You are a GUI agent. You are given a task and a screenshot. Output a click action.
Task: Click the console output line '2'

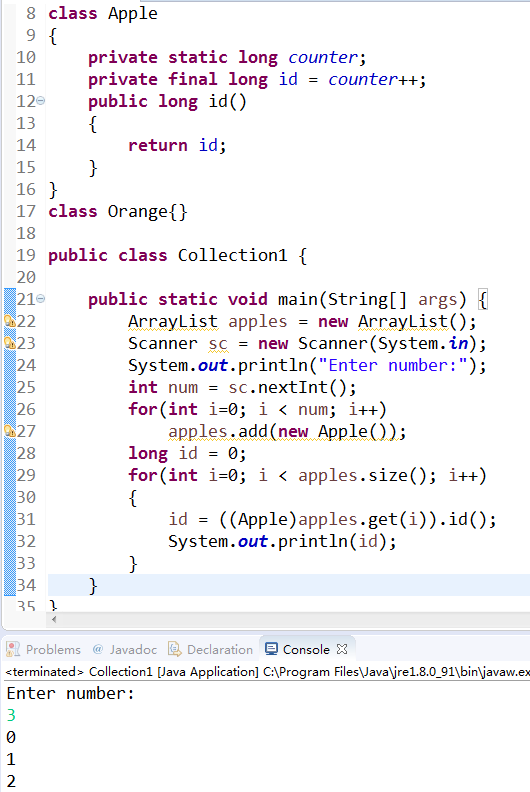pos(11,781)
